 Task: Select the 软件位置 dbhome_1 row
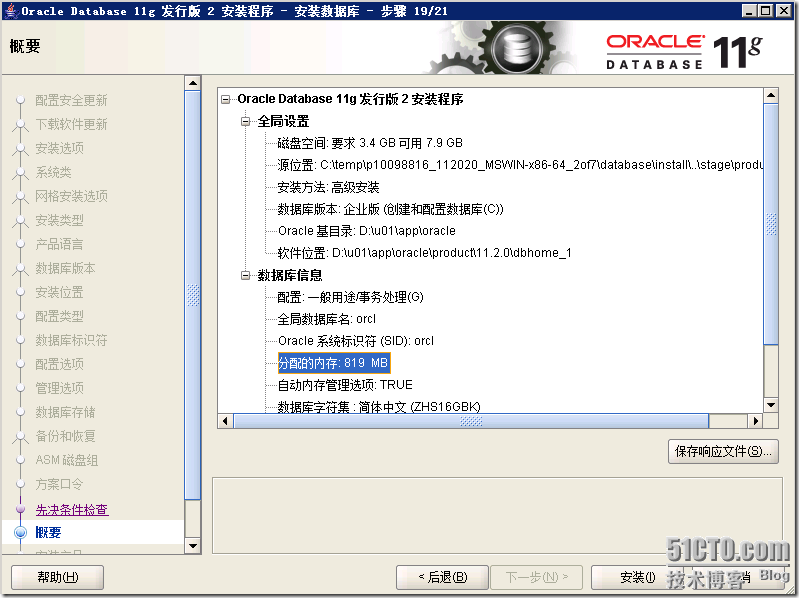[x=424, y=253]
